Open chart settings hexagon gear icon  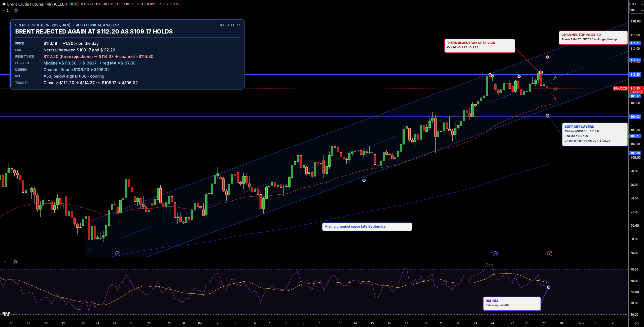pyautogui.click(x=637, y=323)
